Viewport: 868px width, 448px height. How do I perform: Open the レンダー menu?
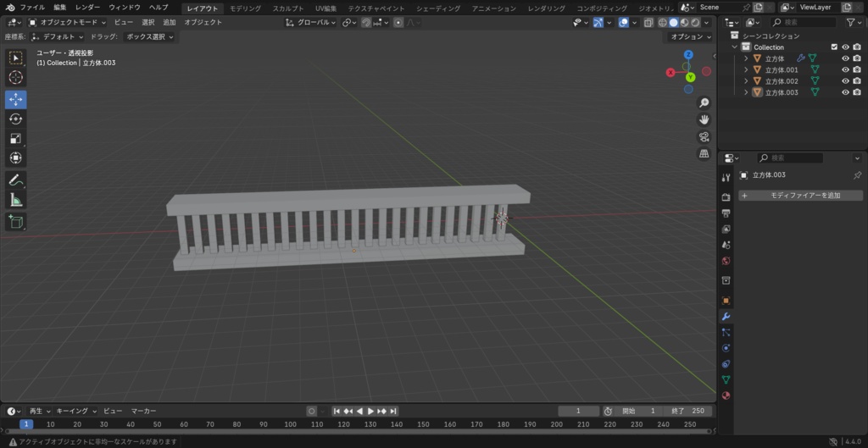tap(88, 8)
